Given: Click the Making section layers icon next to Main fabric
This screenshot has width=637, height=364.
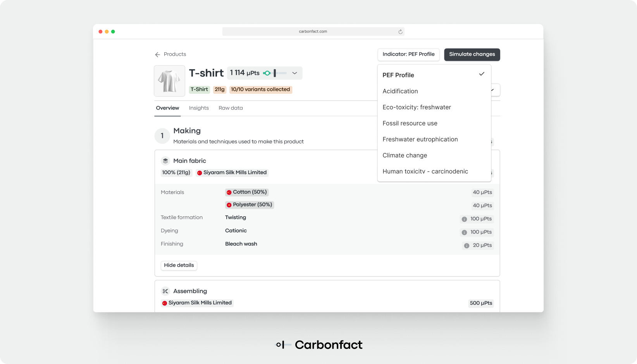Looking at the screenshot, I should point(165,161).
